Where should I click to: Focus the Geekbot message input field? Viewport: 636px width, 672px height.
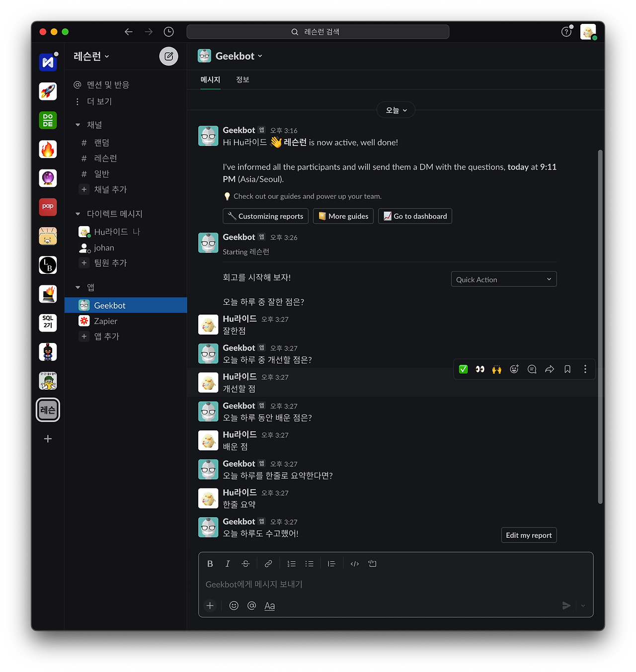point(396,584)
